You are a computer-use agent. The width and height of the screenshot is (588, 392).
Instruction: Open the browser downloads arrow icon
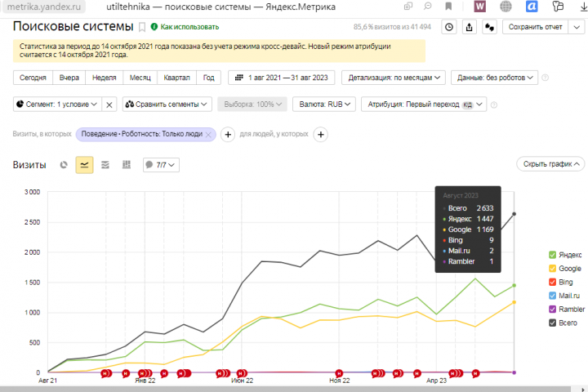[x=583, y=7]
